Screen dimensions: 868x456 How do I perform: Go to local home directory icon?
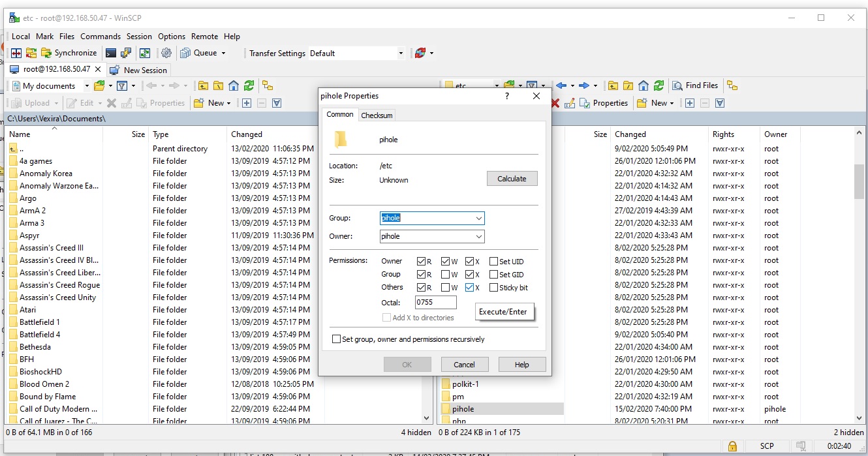pos(234,85)
